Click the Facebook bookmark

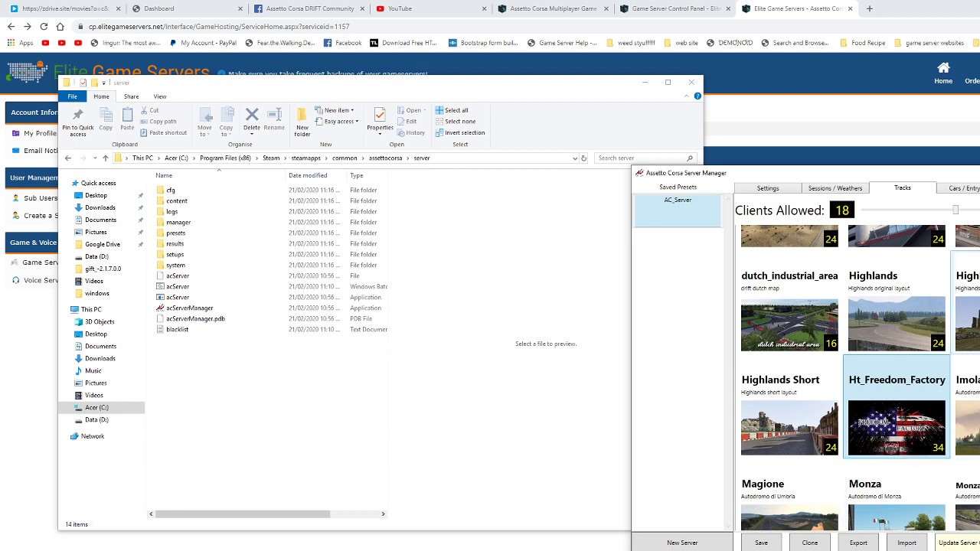tap(343, 43)
